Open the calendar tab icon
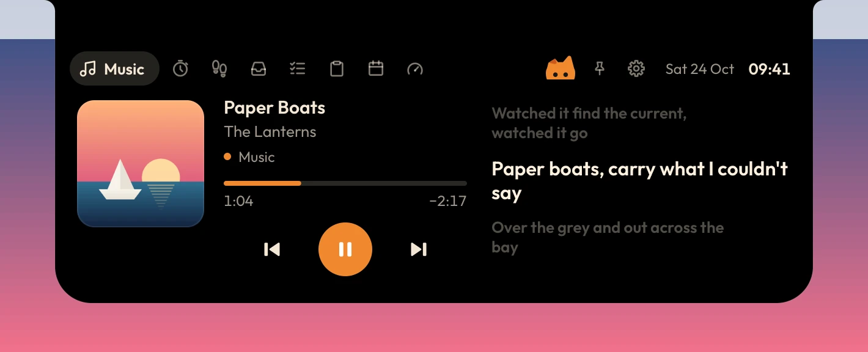The height and width of the screenshot is (352, 868). 376,68
